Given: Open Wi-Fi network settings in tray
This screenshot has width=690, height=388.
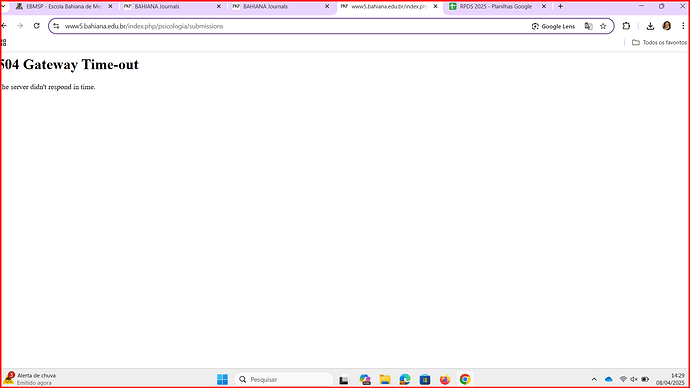Looking at the screenshot, I should tap(623, 379).
